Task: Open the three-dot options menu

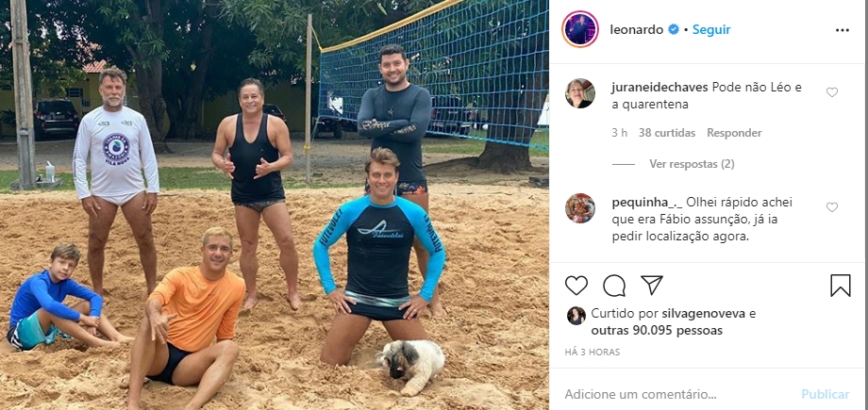Action: [x=842, y=30]
